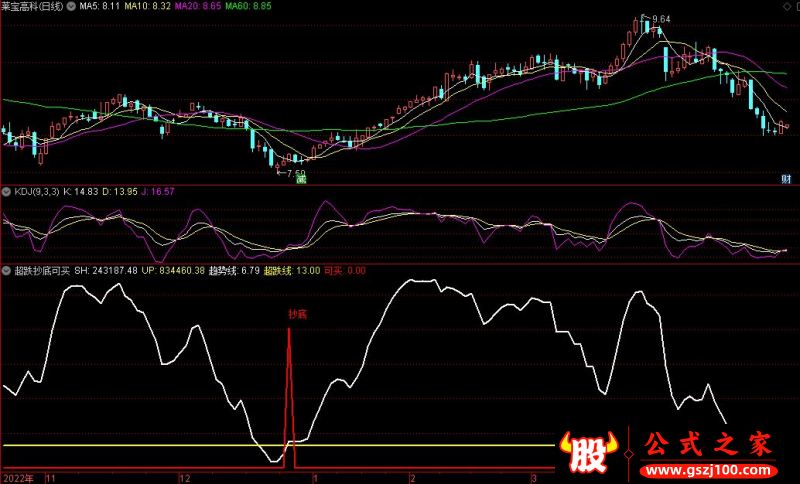
Task: Expand the KDJ(9,3,3) indicator menu arrow
Action: (x=7, y=192)
